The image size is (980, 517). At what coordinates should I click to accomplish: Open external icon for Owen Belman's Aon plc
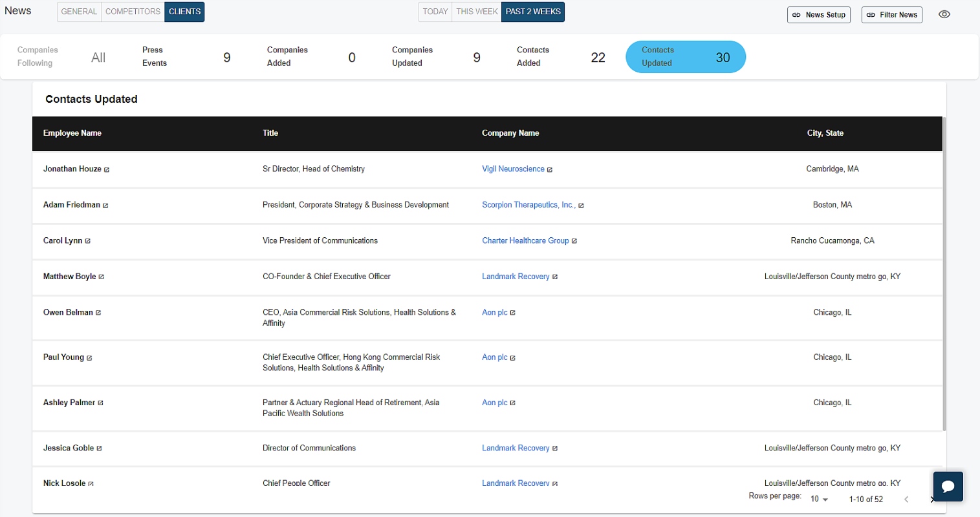tap(513, 313)
